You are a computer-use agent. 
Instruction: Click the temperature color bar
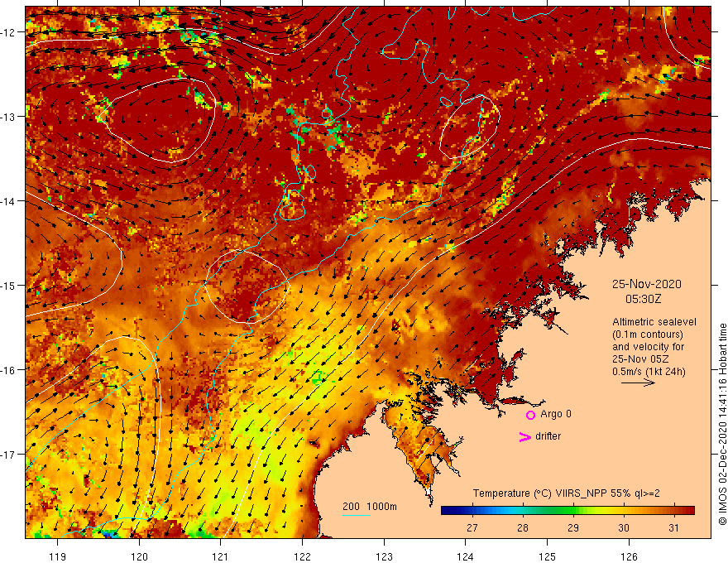click(568, 511)
